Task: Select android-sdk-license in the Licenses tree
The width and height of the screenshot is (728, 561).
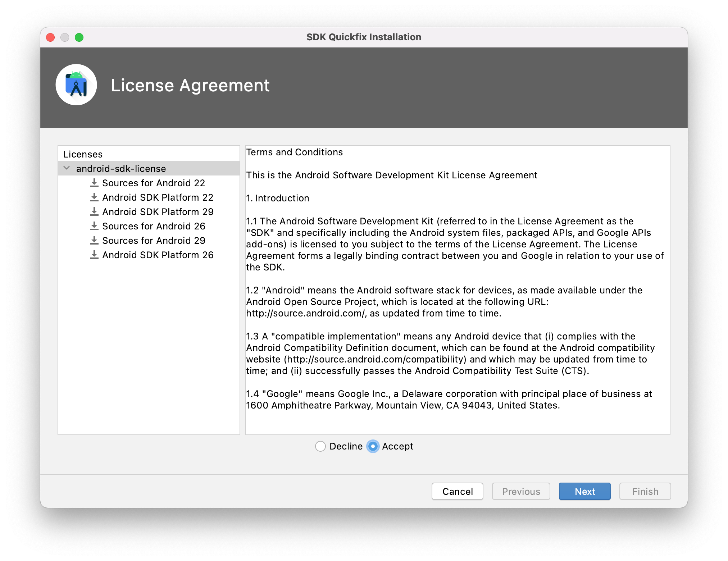Action: tap(121, 169)
